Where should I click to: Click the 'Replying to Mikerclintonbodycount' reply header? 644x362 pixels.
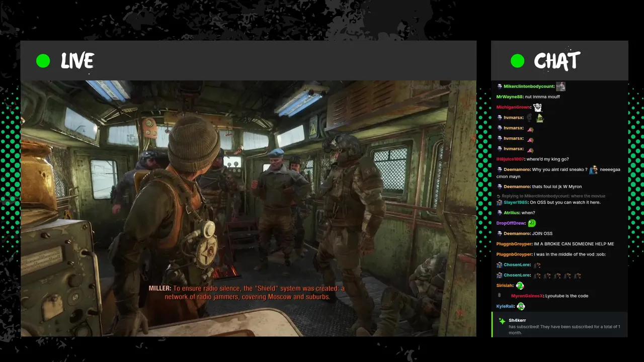[x=550, y=196]
